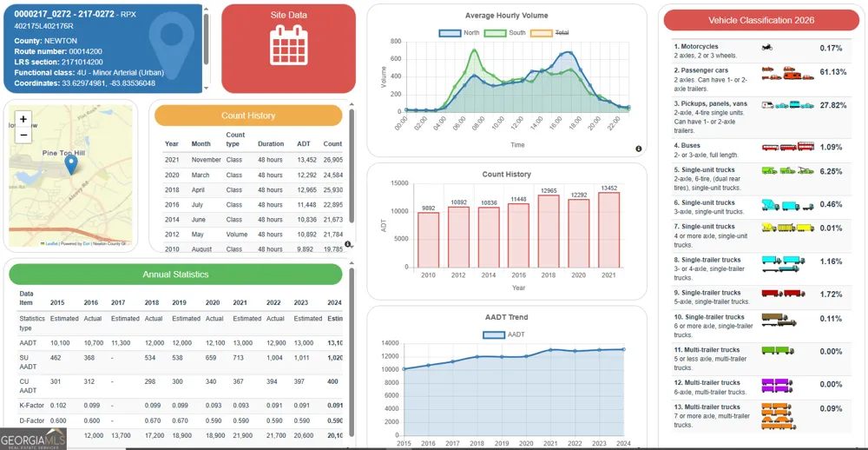Click the 2021 bar labeled 13452
The width and height of the screenshot is (868, 450).
click(608, 229)
